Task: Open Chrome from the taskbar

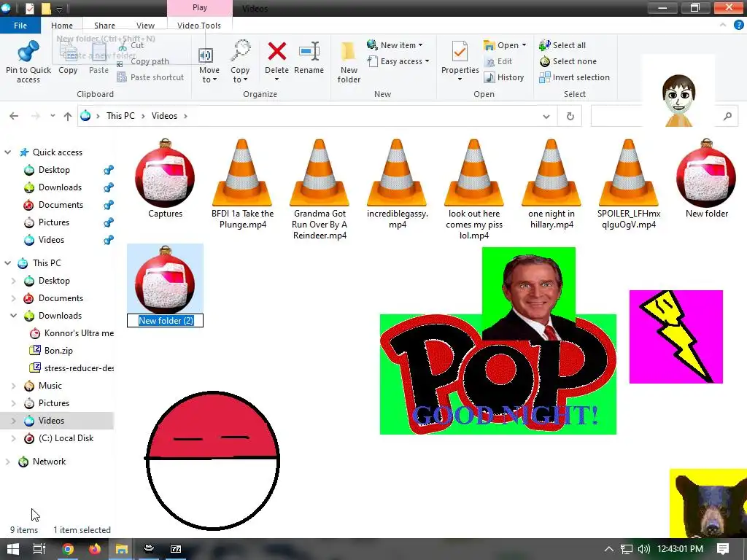Action: pos(68,549)
